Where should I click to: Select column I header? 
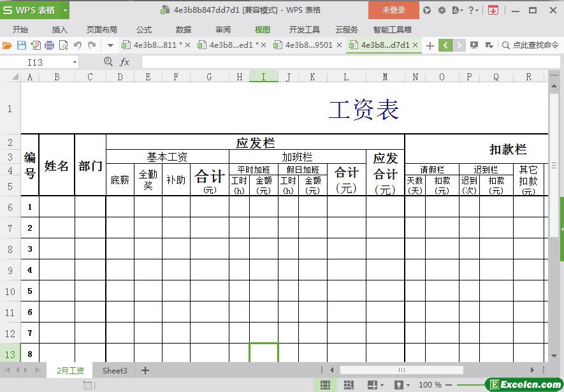[x=263, y=76]
